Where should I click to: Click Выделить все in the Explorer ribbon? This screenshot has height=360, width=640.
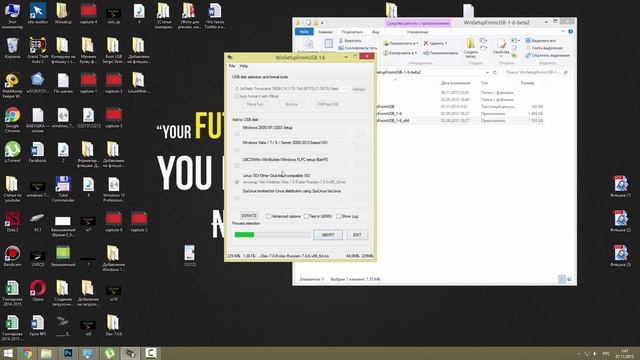(540, 41)
